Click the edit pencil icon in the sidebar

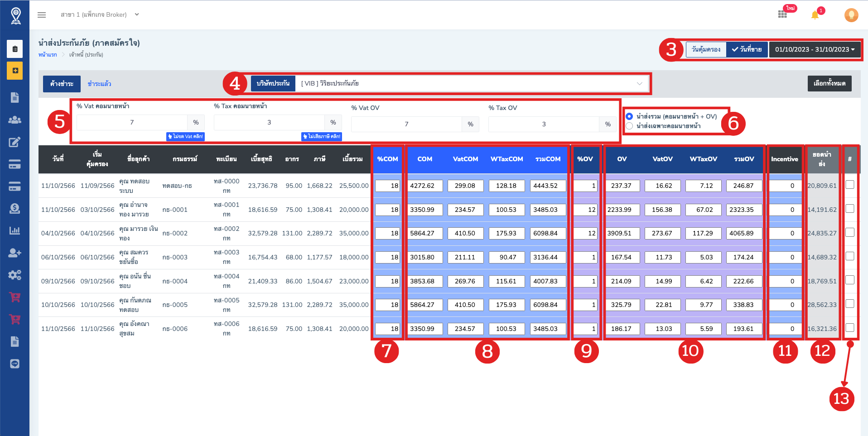15,142
